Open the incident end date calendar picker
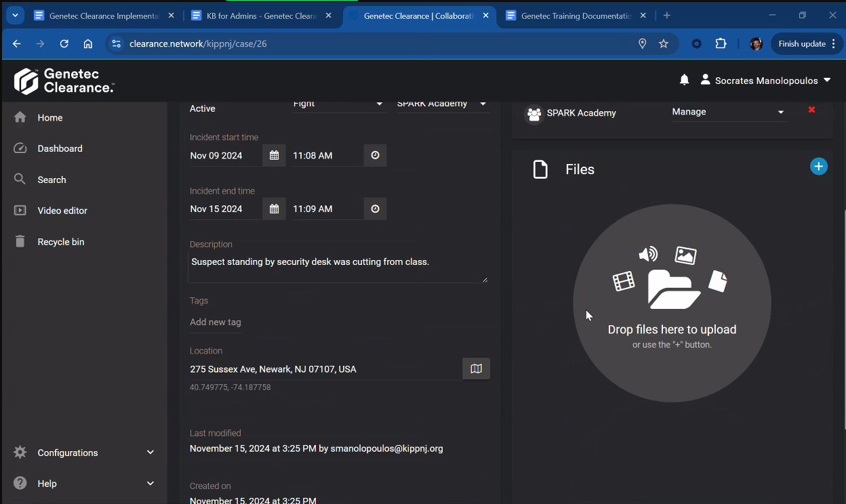846x504 pixels. [x=274, y=209]
